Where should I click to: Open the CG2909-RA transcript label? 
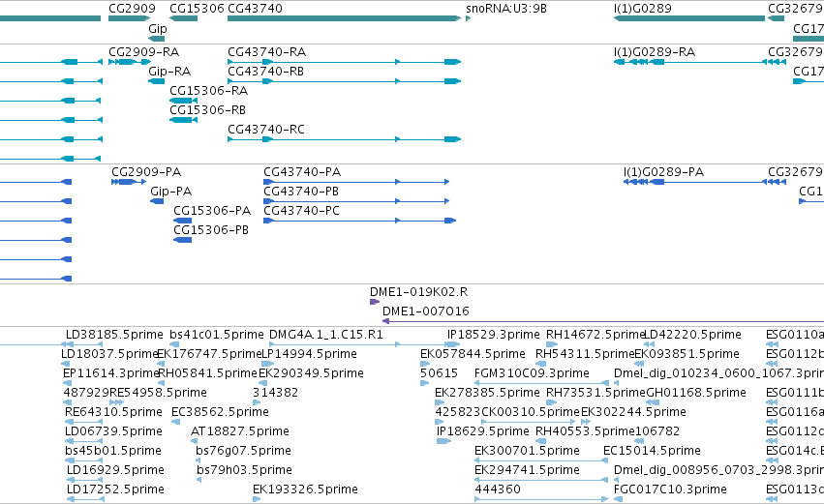143,52
